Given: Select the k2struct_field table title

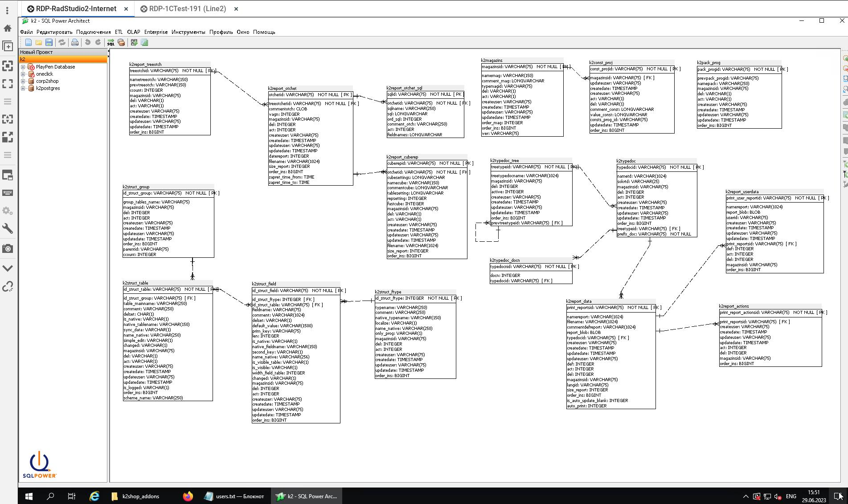Looking at the screenshot, I should (264, 284).
